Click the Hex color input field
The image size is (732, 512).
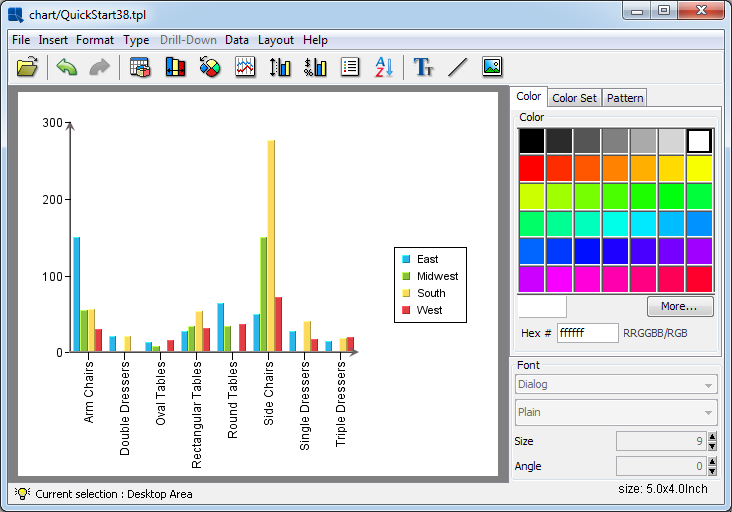coord(587,333)
